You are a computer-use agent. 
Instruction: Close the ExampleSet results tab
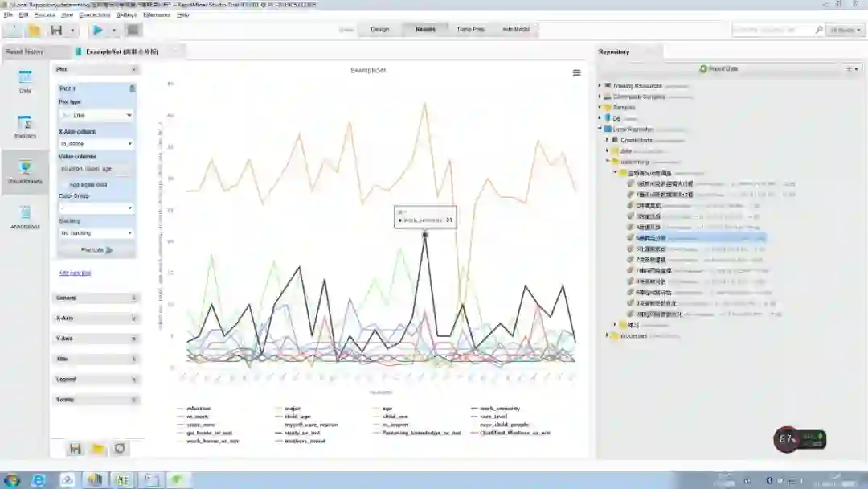click(x=175, y=51)
